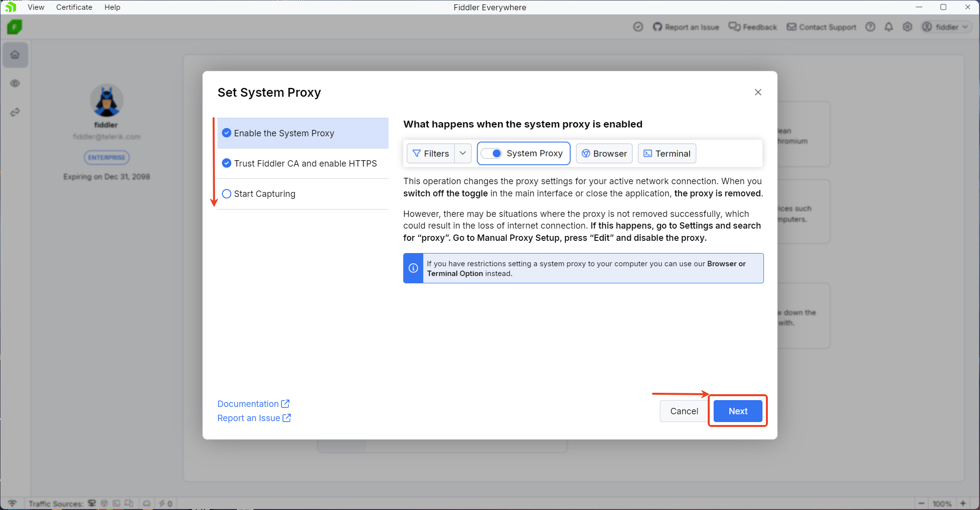Screen dimensions: 980x510
Task: Click the Home sidebar icon
Action: tap(15, 55)
